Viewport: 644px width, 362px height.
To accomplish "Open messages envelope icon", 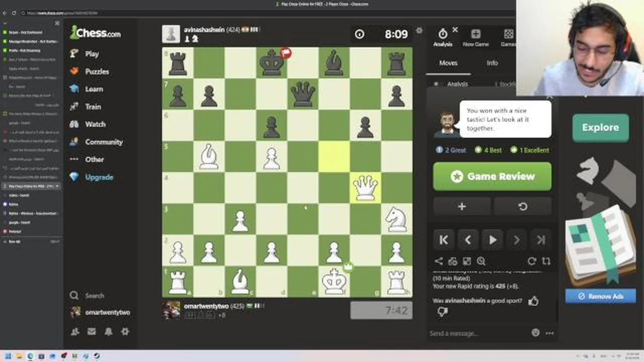I will pyautogui.click(x=92, y=331).
